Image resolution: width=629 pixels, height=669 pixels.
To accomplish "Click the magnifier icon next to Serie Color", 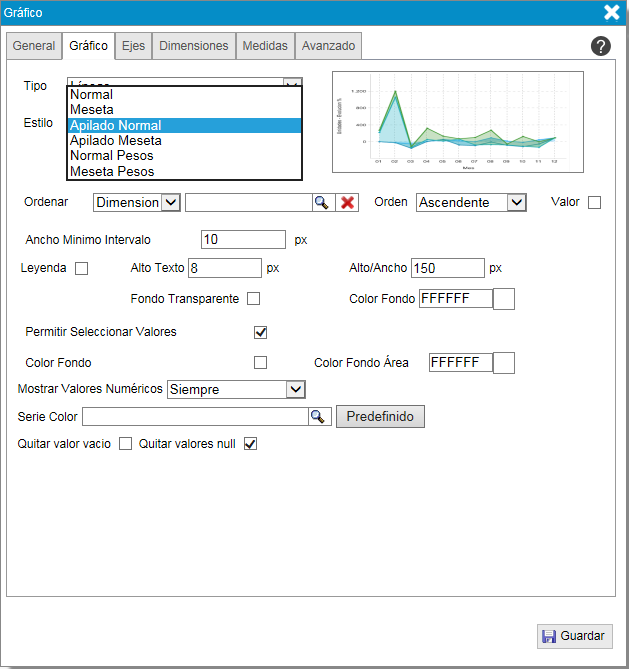I will pyautogui.click(x=319, y=416).
